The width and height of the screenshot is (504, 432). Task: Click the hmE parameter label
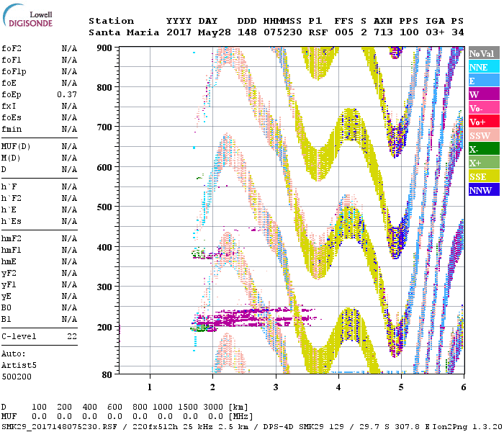point(9,261)
